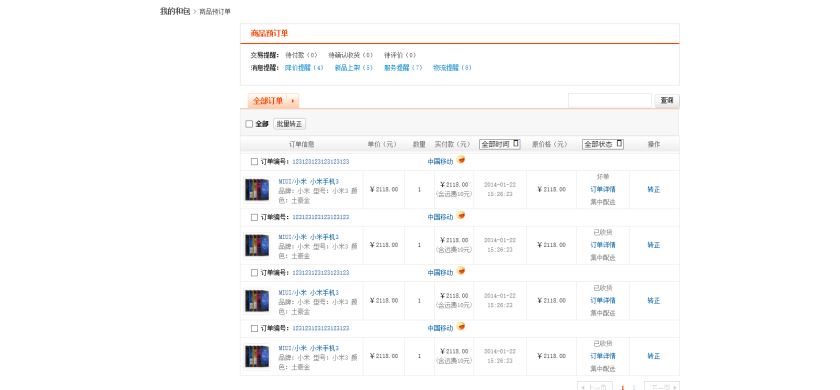
Task: Focus the order search input field
Action: [x=610, y=100]
